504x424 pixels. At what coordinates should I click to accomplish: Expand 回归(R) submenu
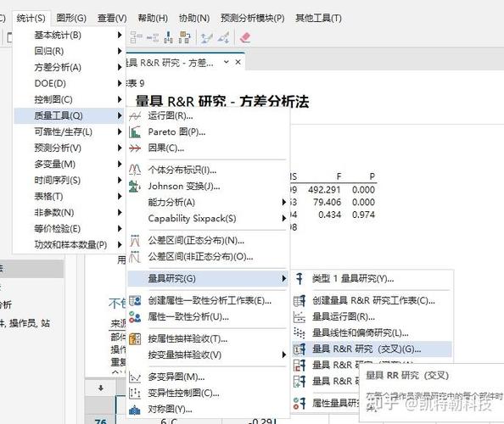pyautogui.click(x=69, y=51)
